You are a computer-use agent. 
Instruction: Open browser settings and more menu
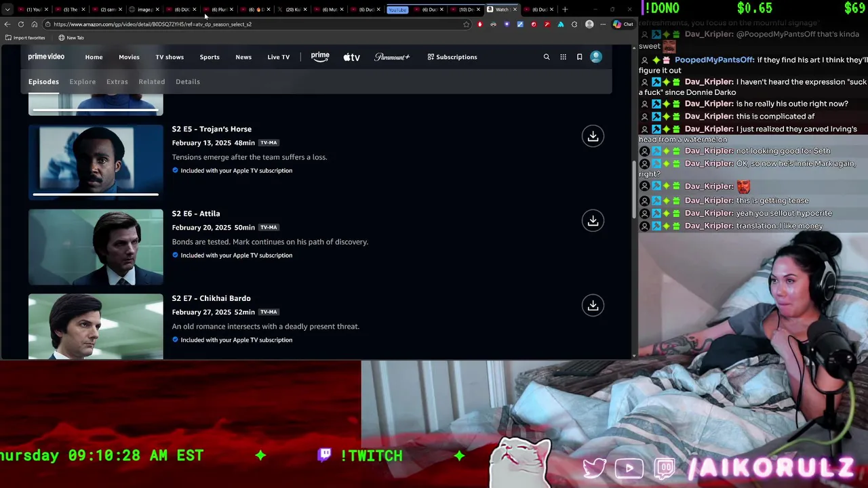pos(603,24)
